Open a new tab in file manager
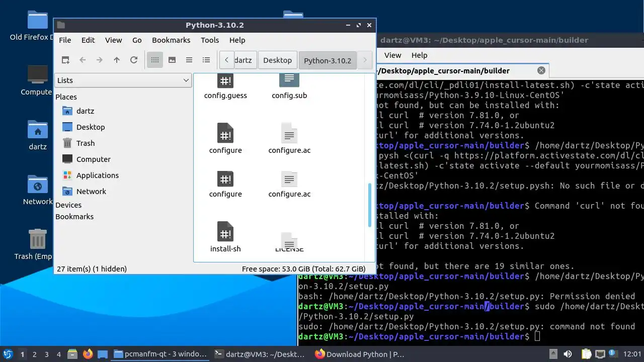 pyautogui.click(x=65, y=60)
